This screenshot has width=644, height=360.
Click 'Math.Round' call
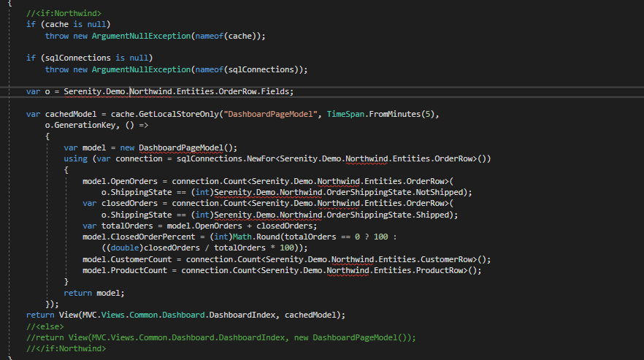click(256, 237)
